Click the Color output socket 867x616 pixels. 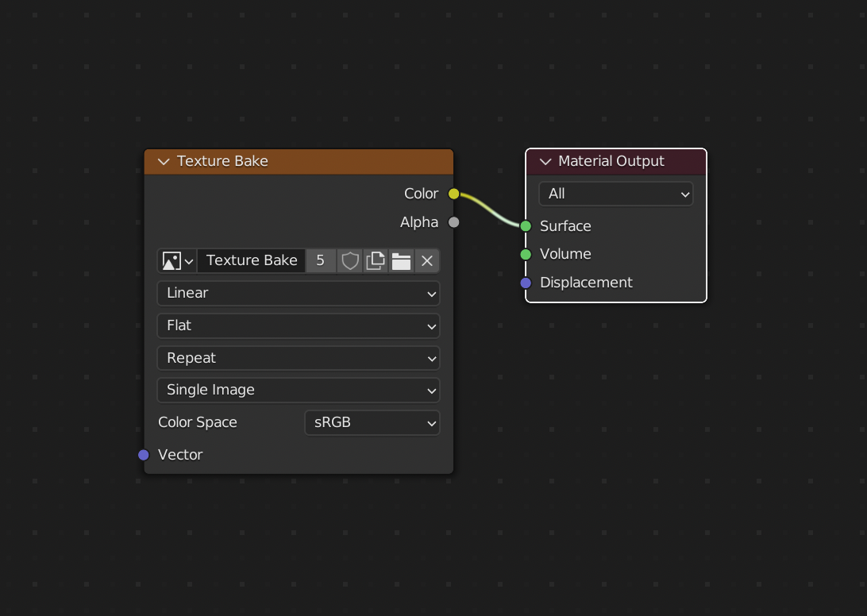tap(453, 193)
